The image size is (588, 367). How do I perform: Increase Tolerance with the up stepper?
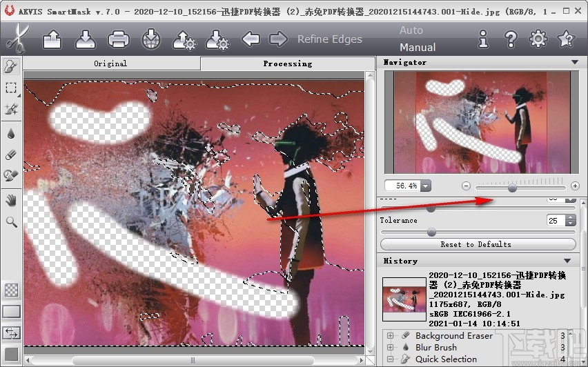570,217
